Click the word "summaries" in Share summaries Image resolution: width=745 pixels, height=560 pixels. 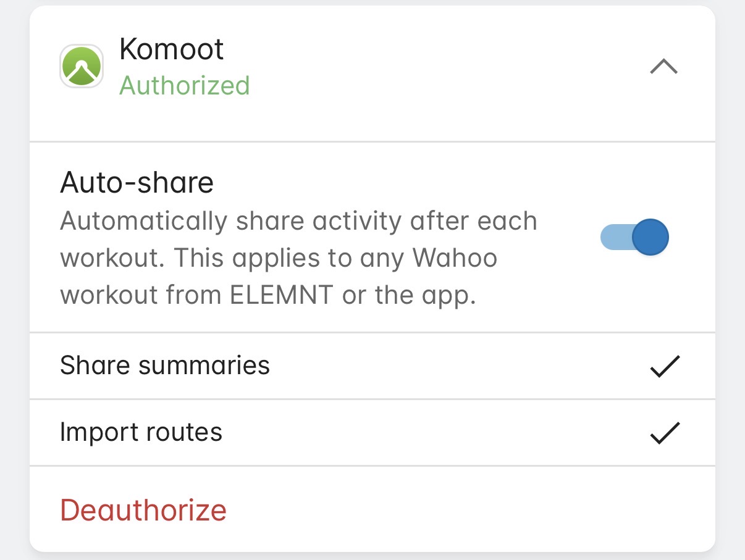point(204,366)
